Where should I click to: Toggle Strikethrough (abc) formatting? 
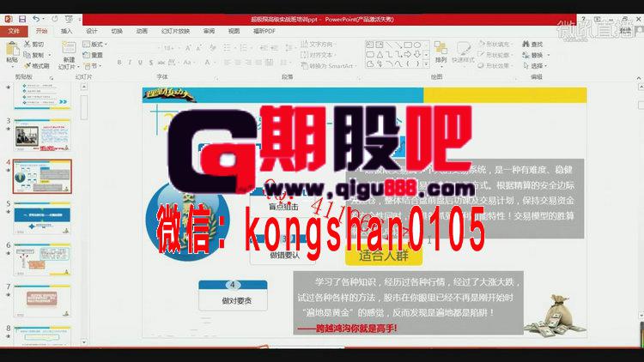(161, 63)
